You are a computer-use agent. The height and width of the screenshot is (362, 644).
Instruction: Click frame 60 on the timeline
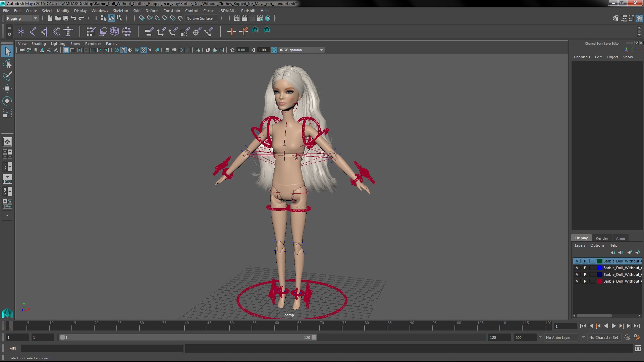click(277, 327)
